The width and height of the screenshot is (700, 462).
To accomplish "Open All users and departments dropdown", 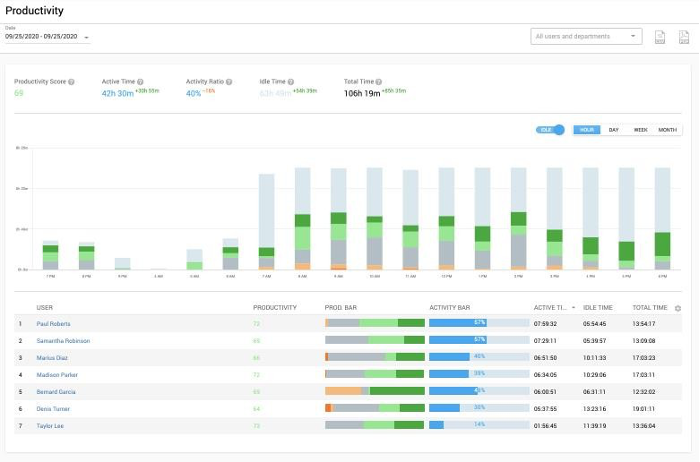I will click(586, 37).
